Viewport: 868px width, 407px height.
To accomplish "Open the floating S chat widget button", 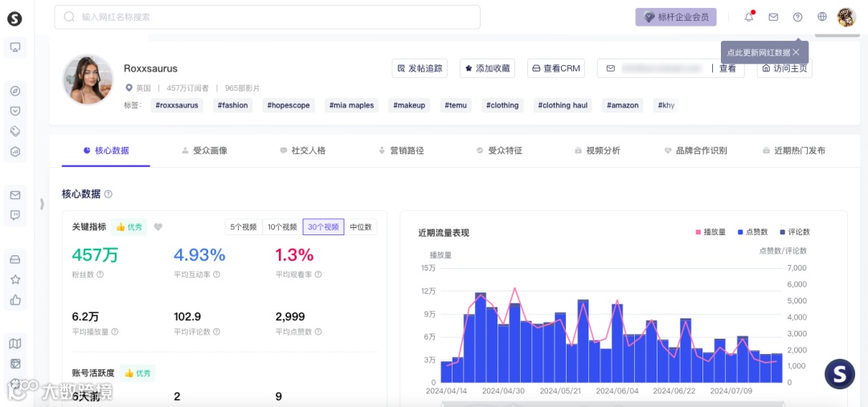I will (x=840, y=374).
